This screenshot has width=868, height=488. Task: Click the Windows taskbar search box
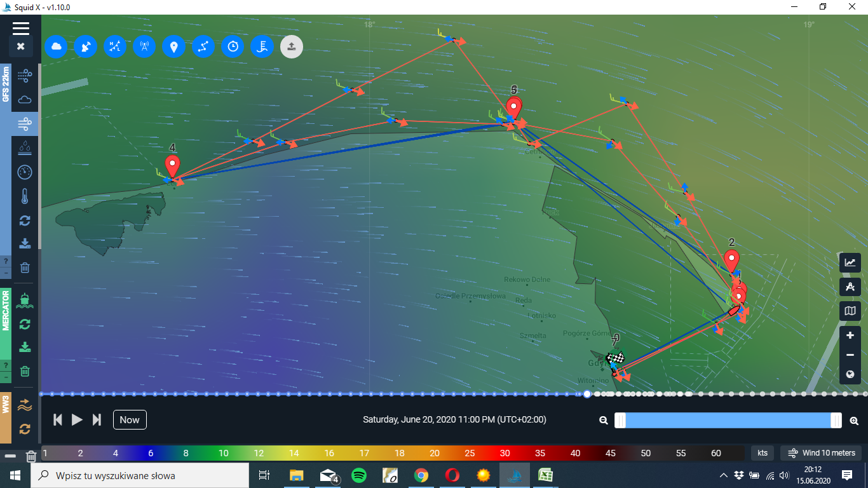pos(140,475)
